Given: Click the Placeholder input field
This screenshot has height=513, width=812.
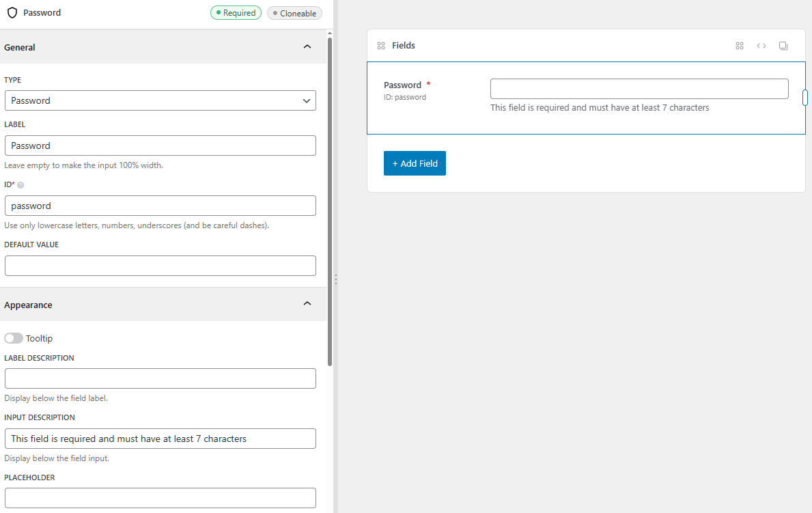Looking at the screenshot, I should click(160, 498).
